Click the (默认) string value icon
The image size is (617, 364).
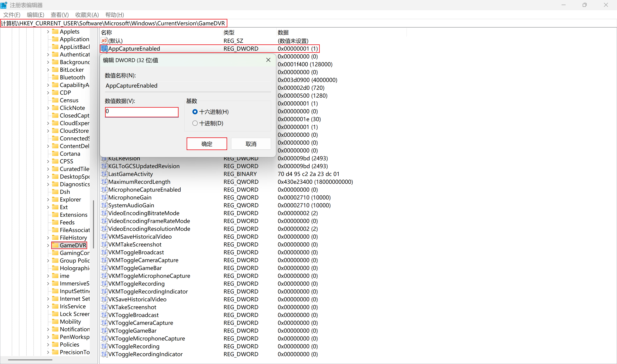point(104,41)
